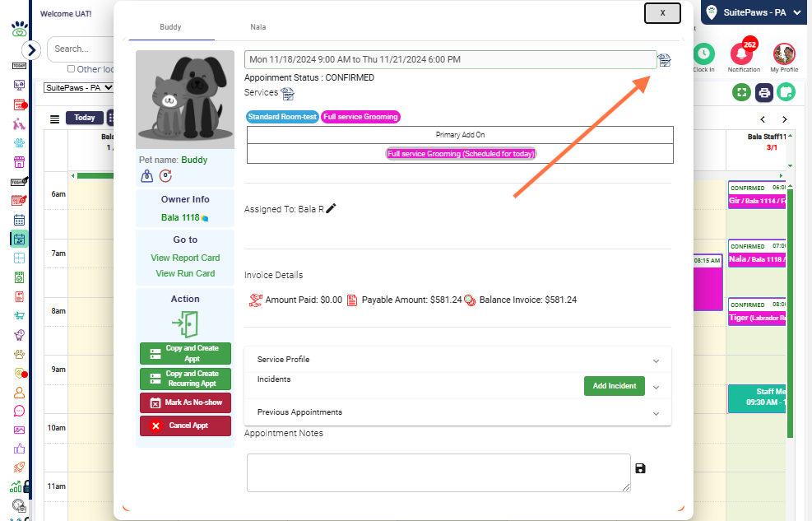Toggle fullscreen with the green expand icon
812x521 pixels.
(741, 93)
